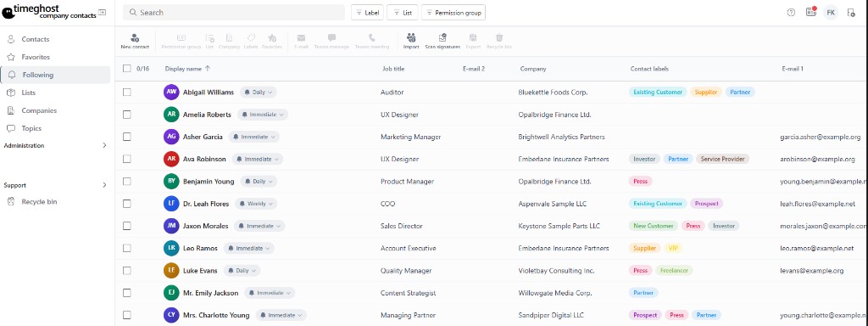Click Leo Ramos' VIP label tag
This screenshot has height=326, width=868.
[x=673, y=249]
